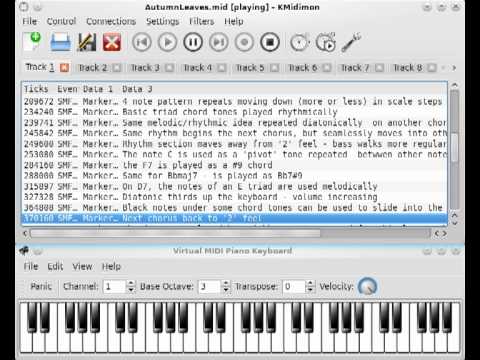The width and height of the screenshot is (480, 360).
Task: Rewind playback to the start
Action: pyautogui.click(x=142, y=43)
